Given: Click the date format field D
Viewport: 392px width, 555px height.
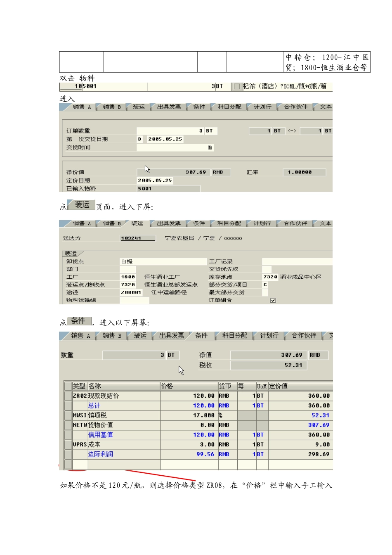Looking at the screenshot, I should click(x=139, y=139).
